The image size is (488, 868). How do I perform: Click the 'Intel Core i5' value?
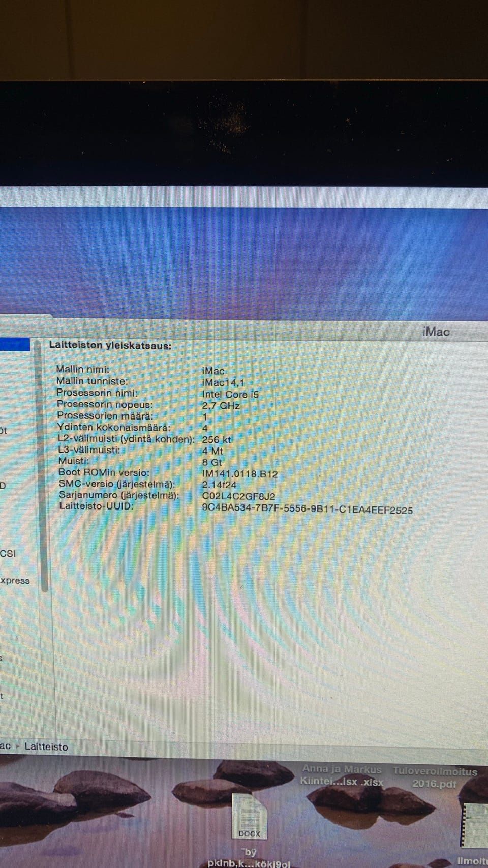(230, 394)
